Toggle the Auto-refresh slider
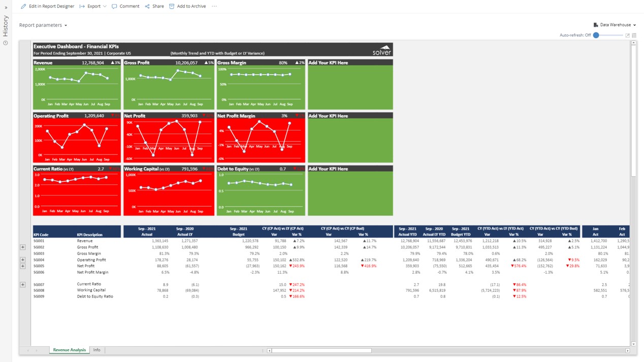The width and height of the screenshot is (644, 362). (596, 36)
